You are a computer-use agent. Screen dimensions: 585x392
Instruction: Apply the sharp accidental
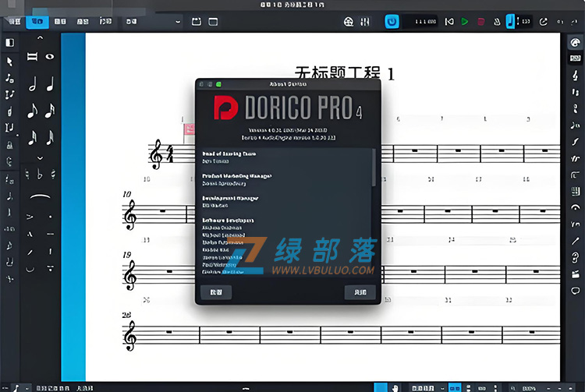(x=53, y=174)
